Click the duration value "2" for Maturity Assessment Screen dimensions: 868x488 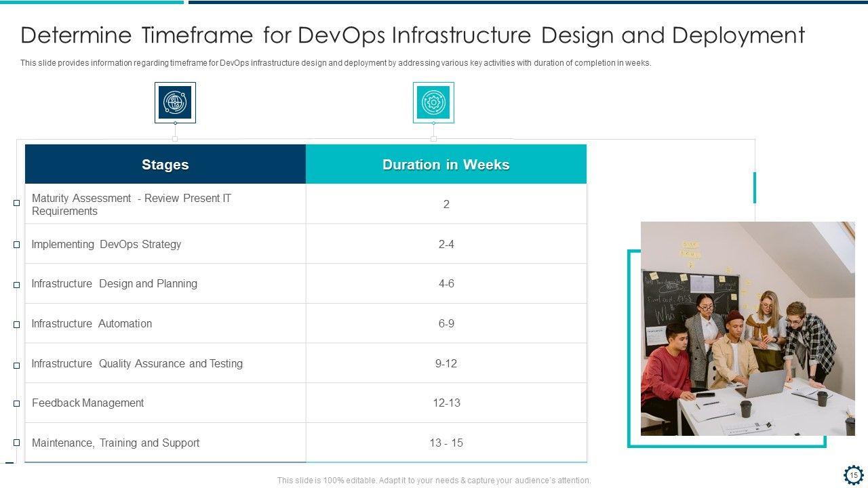point(446,204)
